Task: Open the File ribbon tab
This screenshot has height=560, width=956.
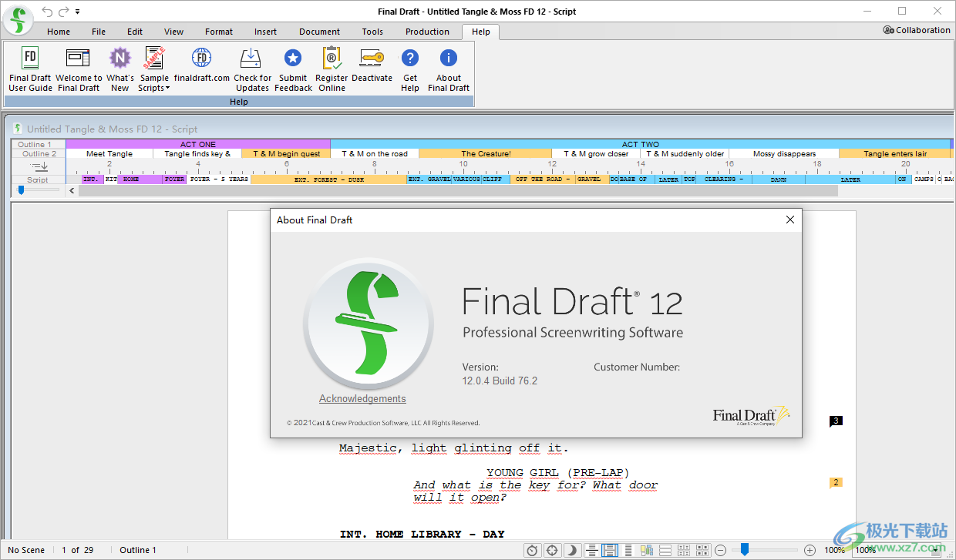Action: point(99,32)
